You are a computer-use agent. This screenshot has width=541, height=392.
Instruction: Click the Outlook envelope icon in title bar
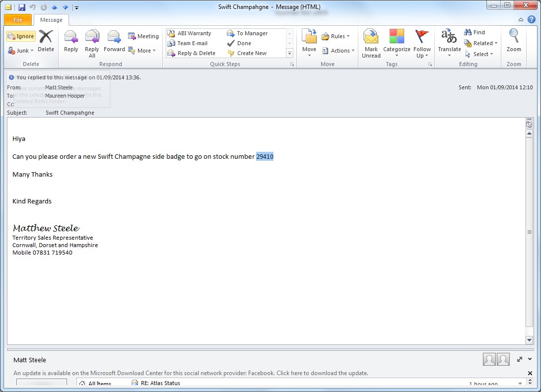(8, 7)
